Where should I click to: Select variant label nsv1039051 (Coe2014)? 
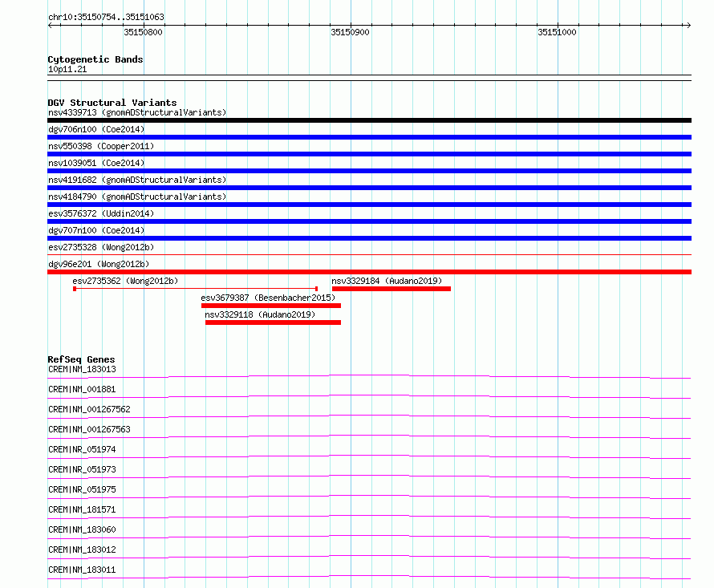coord(96,163)
